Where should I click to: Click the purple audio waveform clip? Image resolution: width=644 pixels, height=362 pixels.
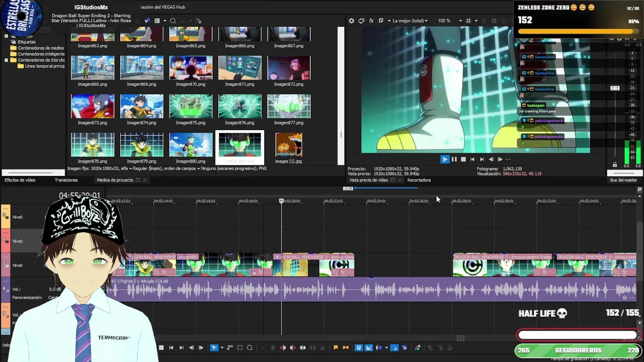pos(371,290)
